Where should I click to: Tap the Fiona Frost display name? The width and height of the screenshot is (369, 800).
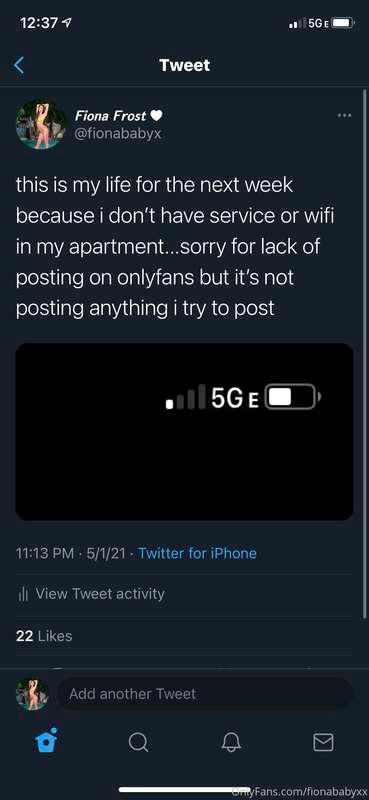click(111, 116)
